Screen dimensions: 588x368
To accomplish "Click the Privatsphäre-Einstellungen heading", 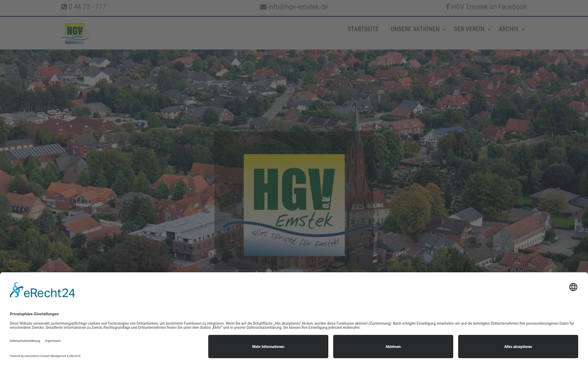I will tap(34, 314).
